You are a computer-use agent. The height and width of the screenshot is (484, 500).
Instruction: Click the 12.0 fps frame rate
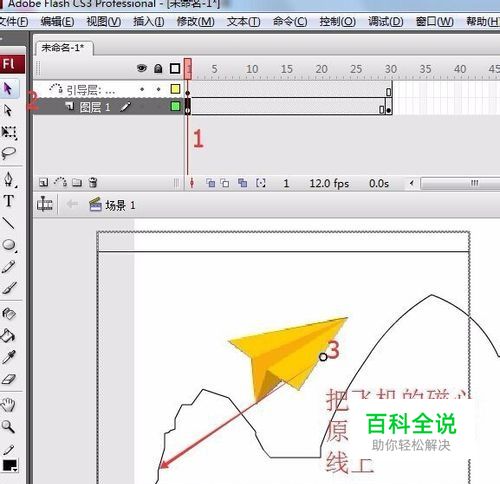pos(329,183)
